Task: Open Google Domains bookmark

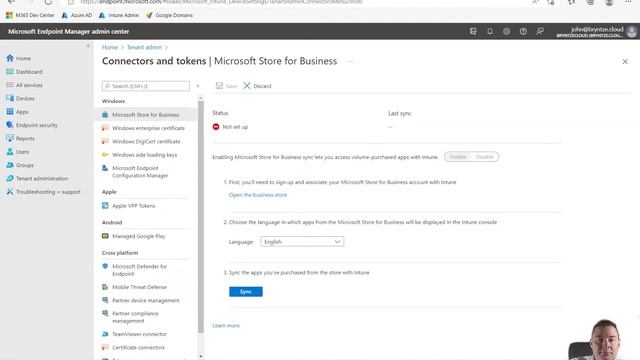Action: click(169, 15)
